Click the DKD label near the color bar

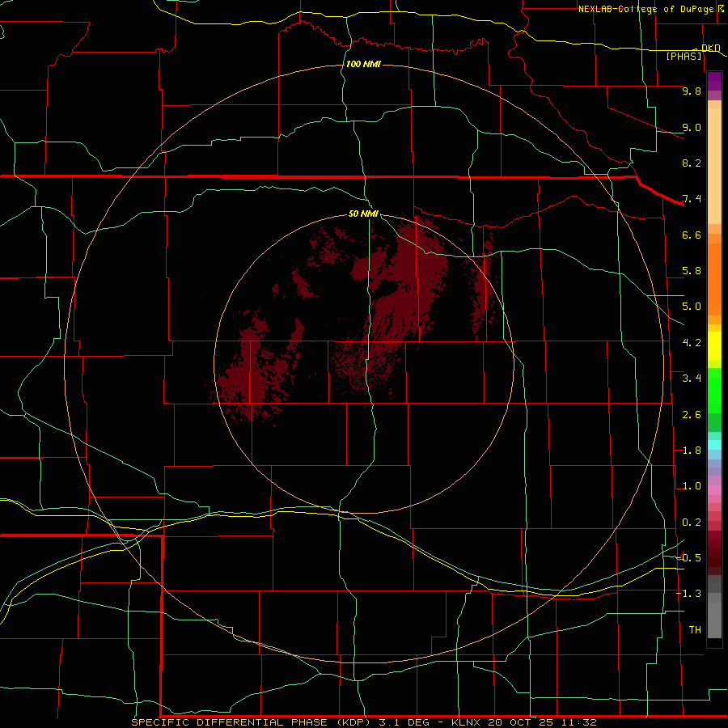tap(710, 48)
